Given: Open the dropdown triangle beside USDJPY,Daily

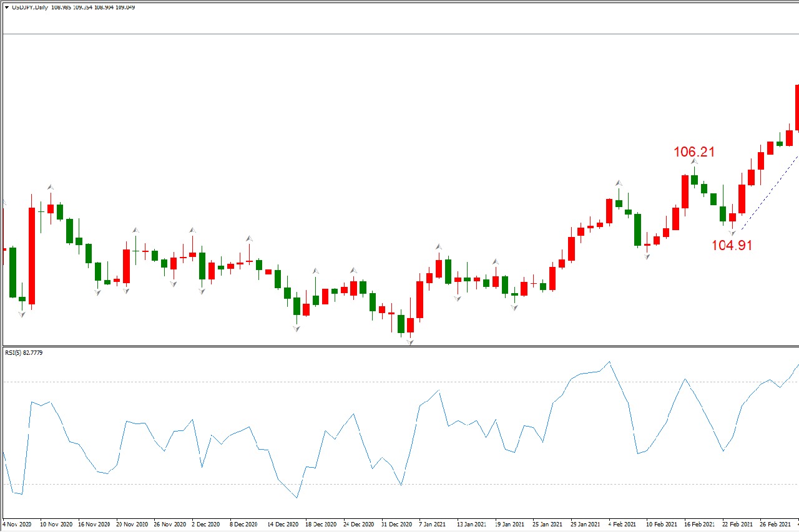Looking at the screenshot, I should click(7, 7).
